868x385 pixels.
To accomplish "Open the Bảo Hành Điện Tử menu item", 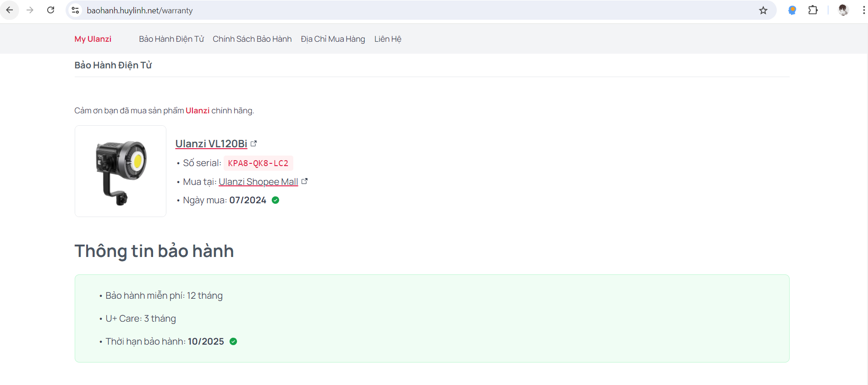I will pos(171,39).
